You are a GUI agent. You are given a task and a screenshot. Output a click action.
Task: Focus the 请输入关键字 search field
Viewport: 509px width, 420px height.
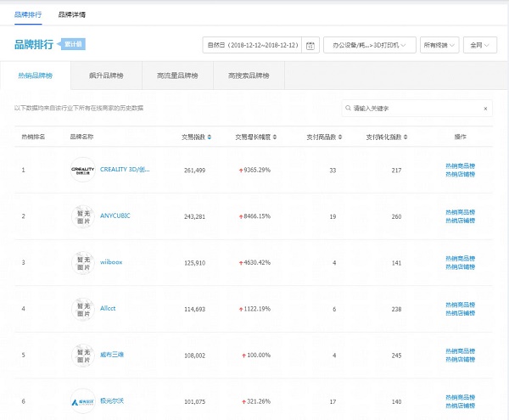(417, 109)
